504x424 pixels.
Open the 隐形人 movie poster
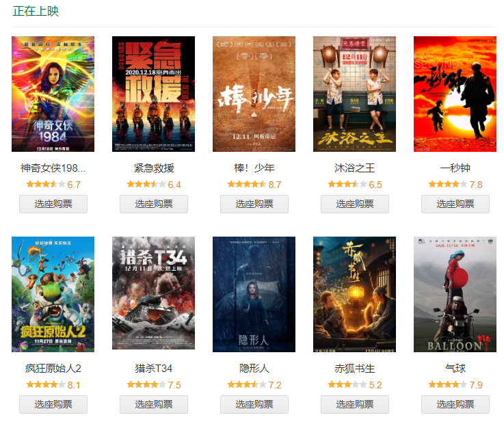click(254, 294)
